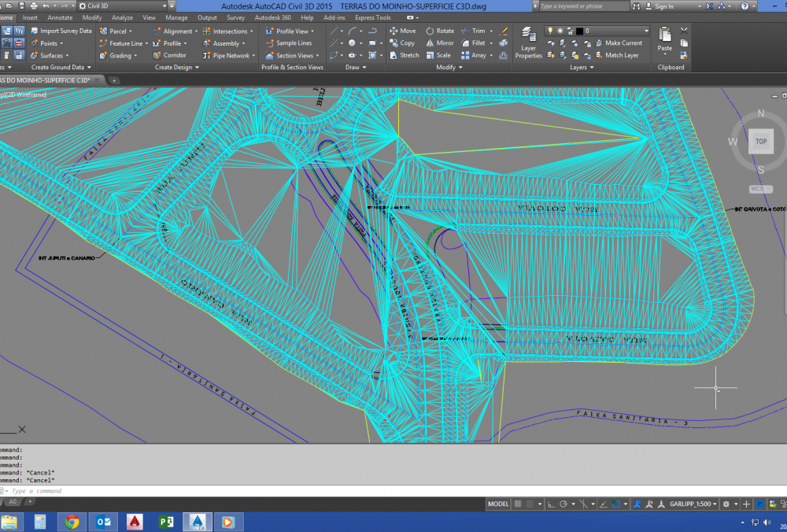
Task: Select the Move tool
Action: [402, 31]
